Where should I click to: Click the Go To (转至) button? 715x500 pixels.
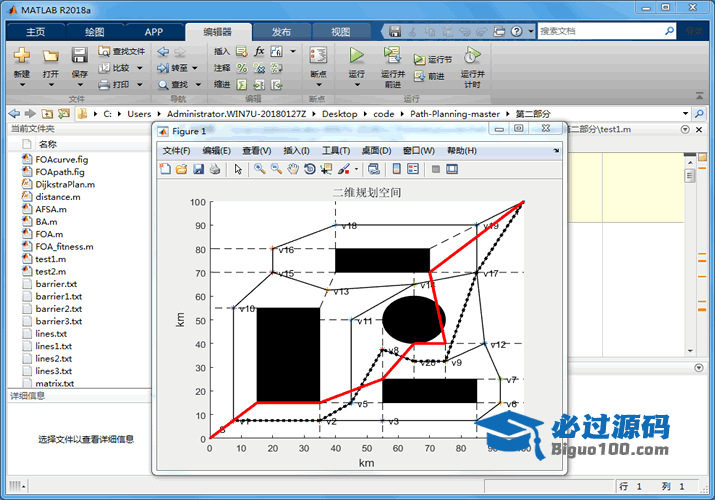click(x=173, y=68)
